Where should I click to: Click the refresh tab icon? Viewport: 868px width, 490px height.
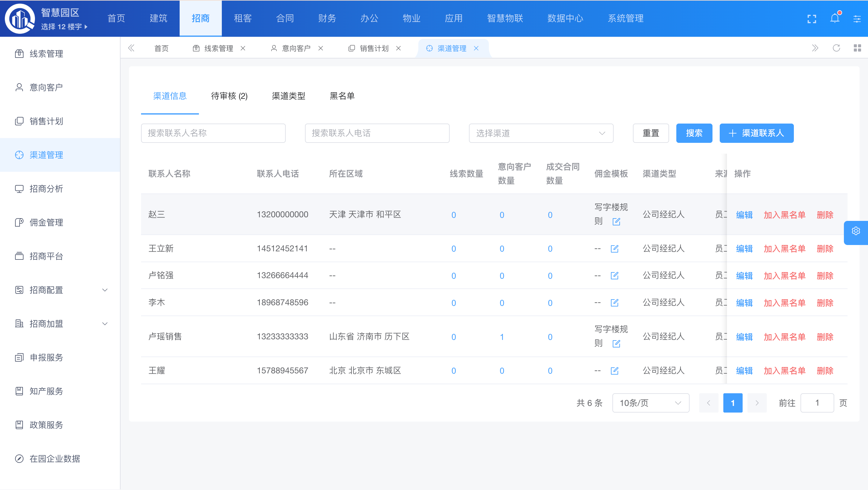(x=836, y=48)
